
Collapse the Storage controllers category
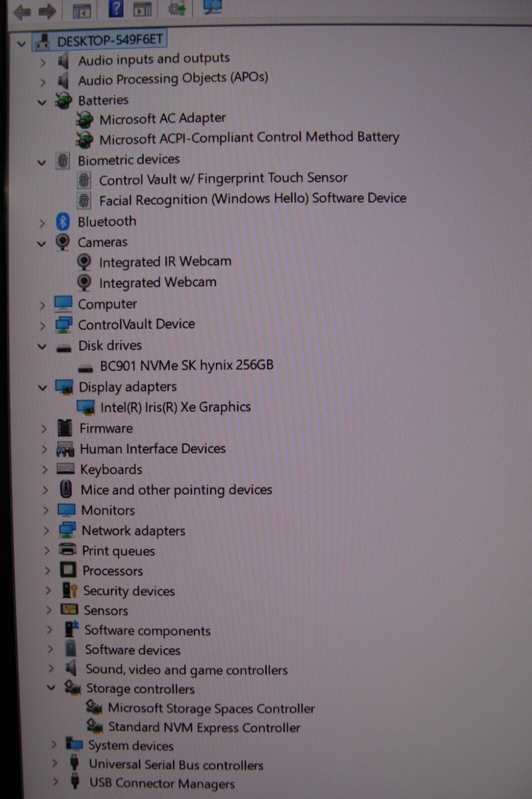[x=51, y=688]
